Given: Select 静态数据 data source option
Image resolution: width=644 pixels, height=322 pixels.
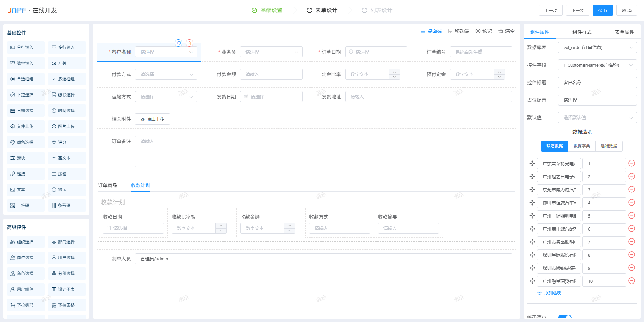Looking at the screenshot, I should pos(555,146).
